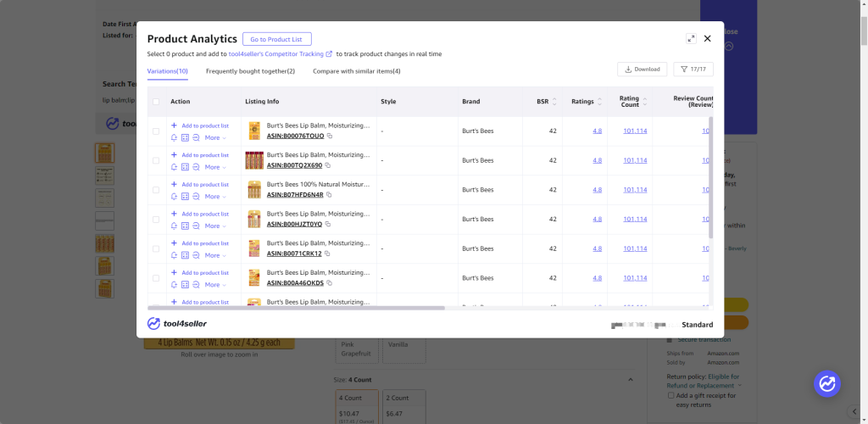This screenshot has height=424, width=868.
Task: Click the grid icon in the B07HFD6N4R row
Action: (x=185, y=197)
